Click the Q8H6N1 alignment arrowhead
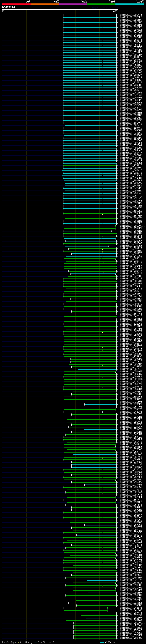The width and height of the screenshot is (146, 644). (111, 231)
